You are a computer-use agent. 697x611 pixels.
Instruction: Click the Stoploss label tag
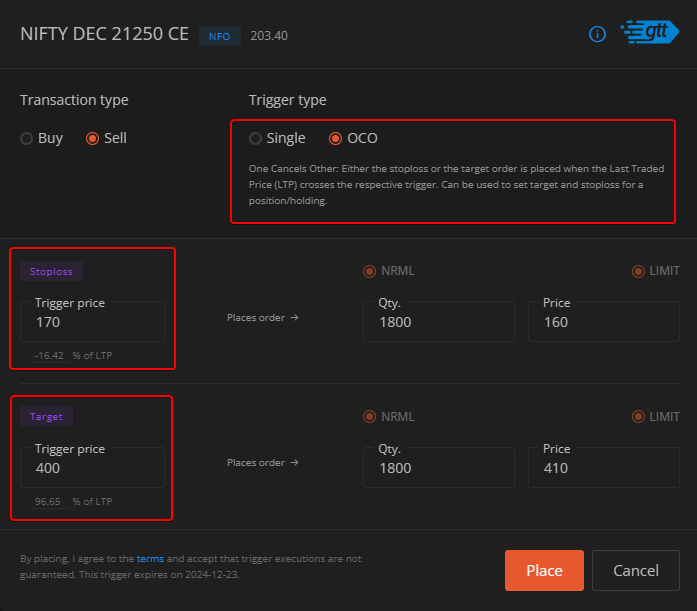(x=51, y=272)
